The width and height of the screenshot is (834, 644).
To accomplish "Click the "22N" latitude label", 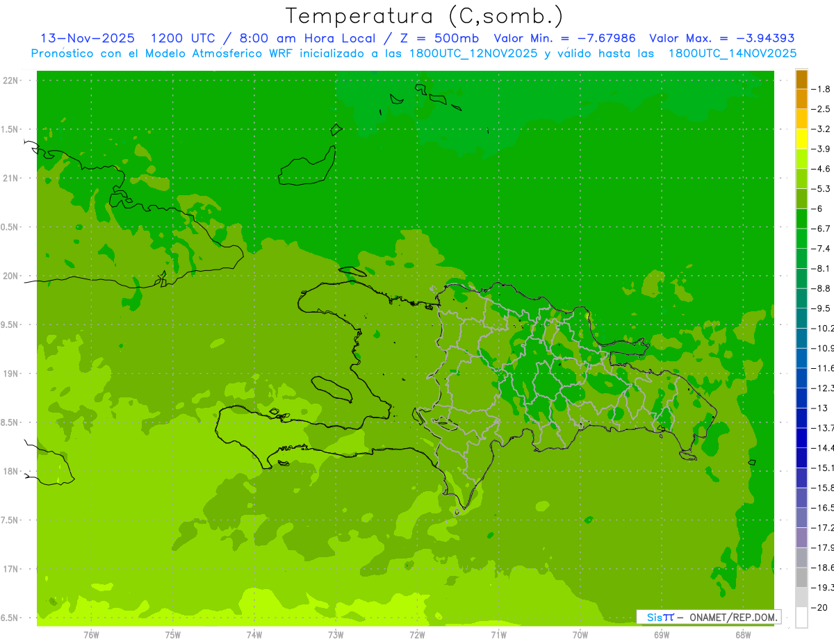I will [x=10, y=81].
